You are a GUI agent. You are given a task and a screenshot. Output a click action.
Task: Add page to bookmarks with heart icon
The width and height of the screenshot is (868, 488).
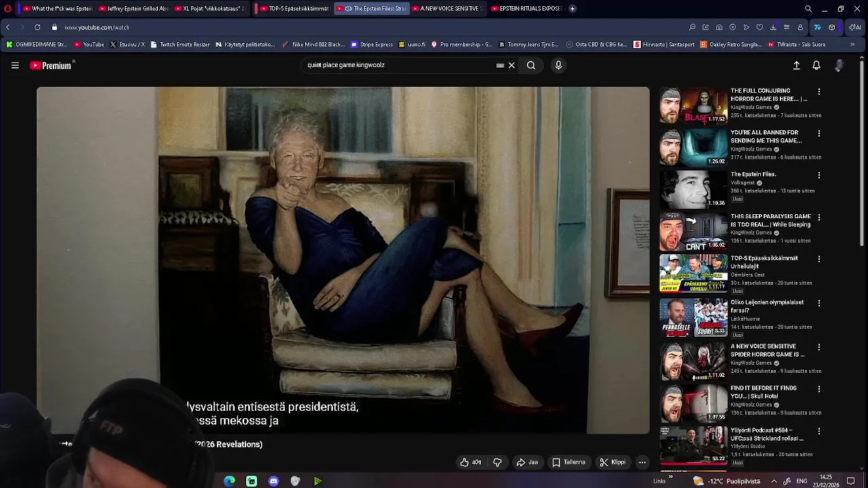point(759,27)
